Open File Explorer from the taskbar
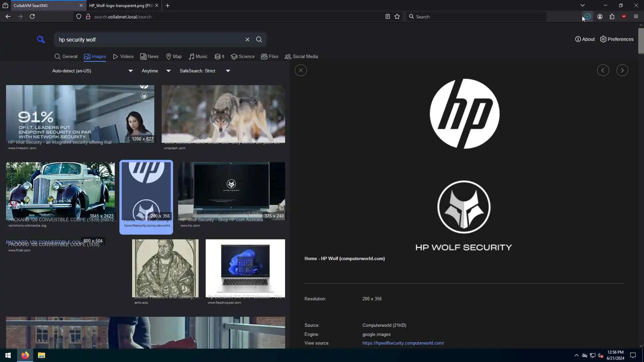 pos(41,355)
